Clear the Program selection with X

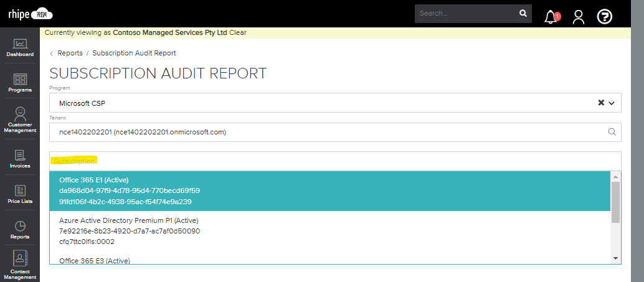click(x=601, y=103)
